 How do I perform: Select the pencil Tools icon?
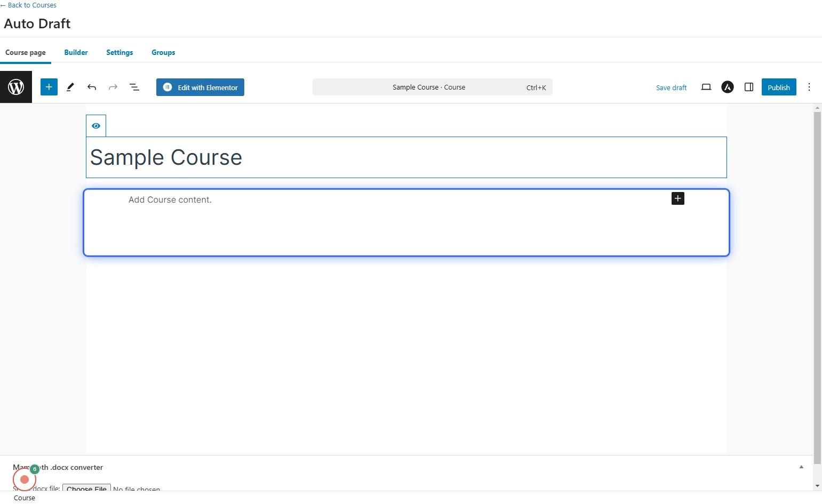70,87
